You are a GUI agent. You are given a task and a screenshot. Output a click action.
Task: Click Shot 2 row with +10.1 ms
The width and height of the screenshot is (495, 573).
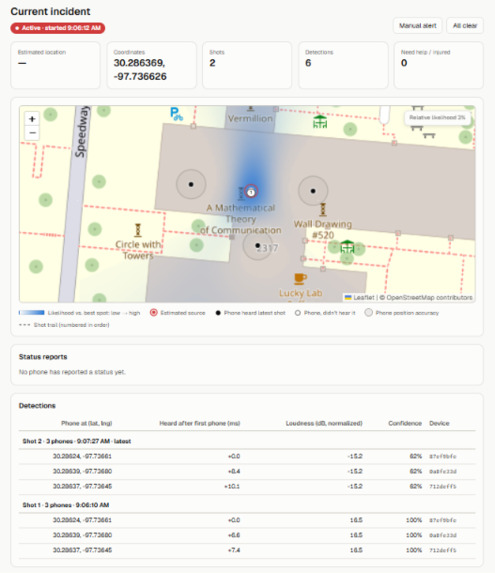coord(247,486)
